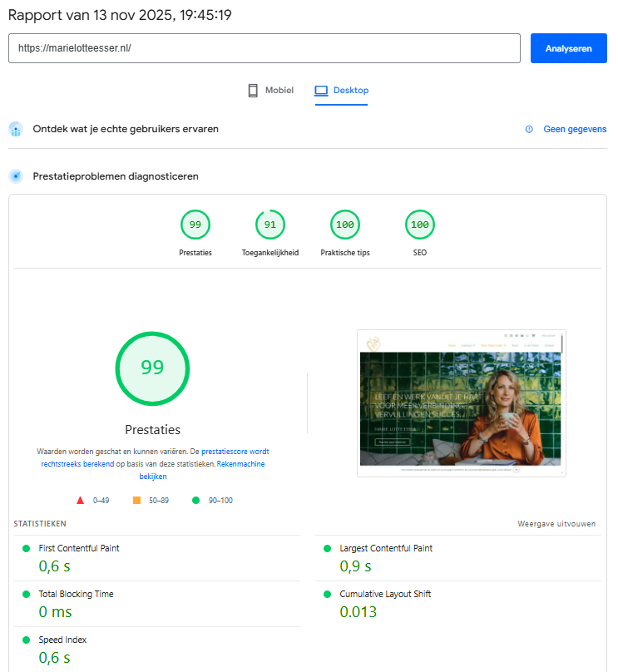Jump to the SEO 100 score gauge
The width and height of the screenshot is (618, 672).
(x=419, y=225)
